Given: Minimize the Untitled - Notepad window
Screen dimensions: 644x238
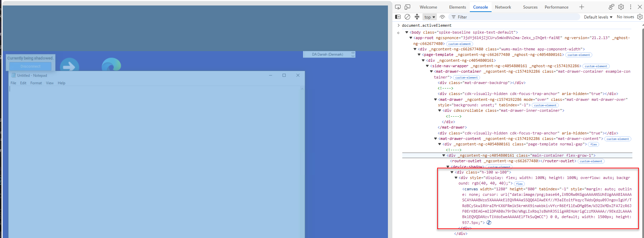Looking at the screenshot, I should (270, 75).
